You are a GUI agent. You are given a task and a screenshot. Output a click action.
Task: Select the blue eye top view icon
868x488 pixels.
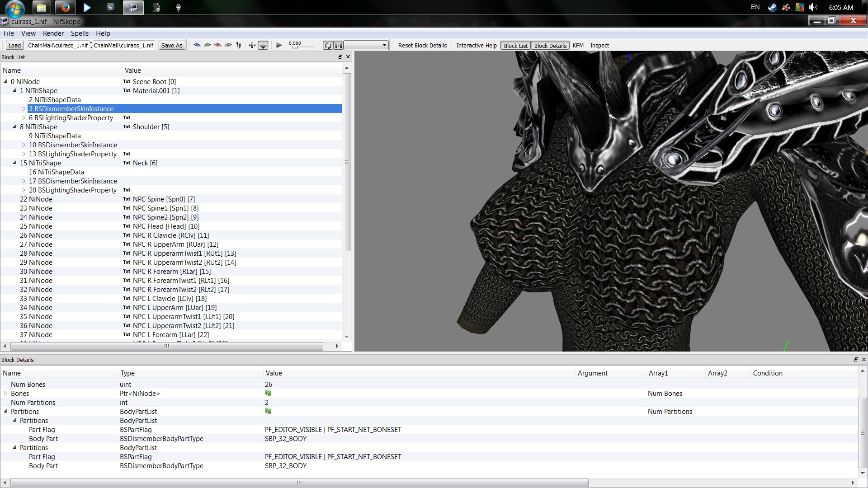pyautogui.click(x=197, y=45)
